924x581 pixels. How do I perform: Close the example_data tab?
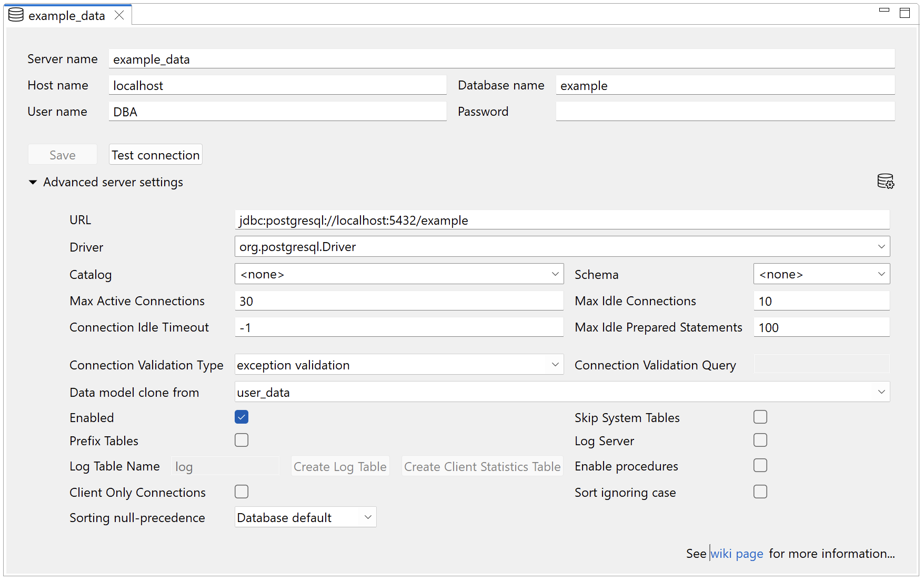119,15
